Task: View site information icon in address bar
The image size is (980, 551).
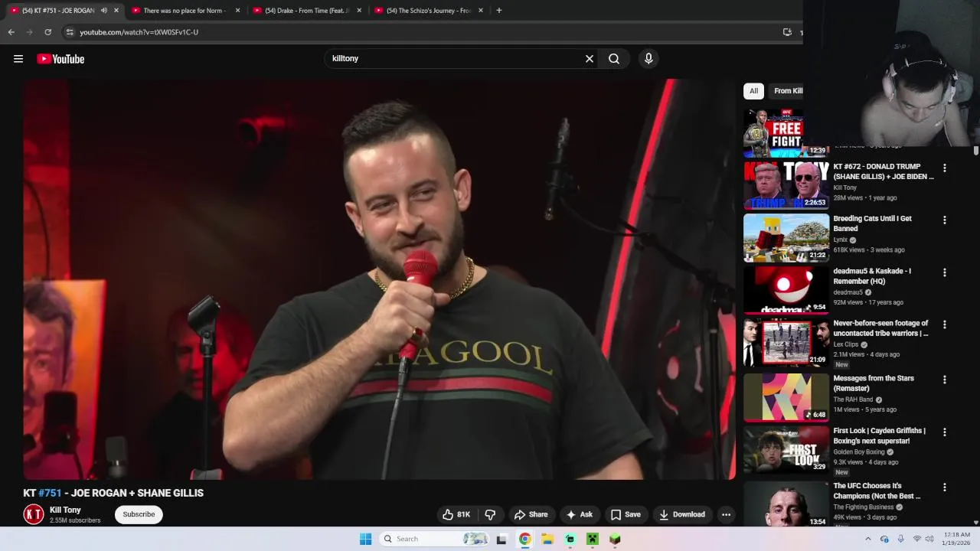Action: tap(70, 32)
